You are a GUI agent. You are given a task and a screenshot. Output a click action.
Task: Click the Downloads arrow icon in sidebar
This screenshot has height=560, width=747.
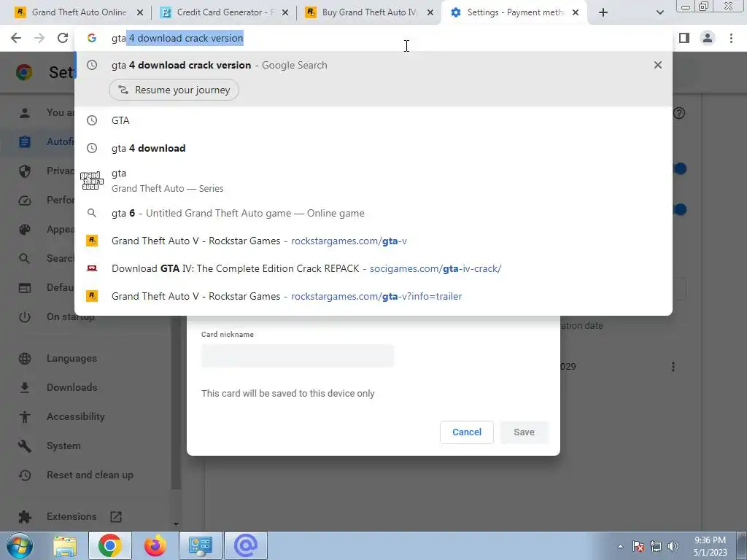click(24, 388)
